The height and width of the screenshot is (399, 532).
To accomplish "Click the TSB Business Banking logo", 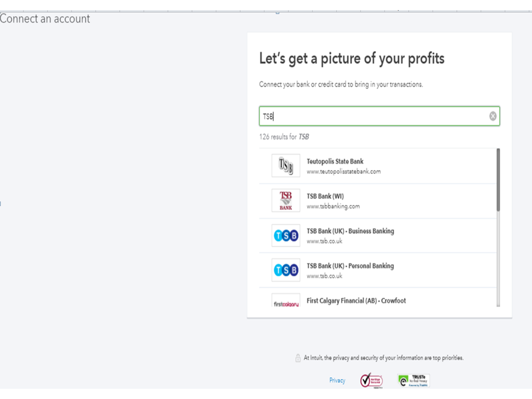I will tap(286, 236).
